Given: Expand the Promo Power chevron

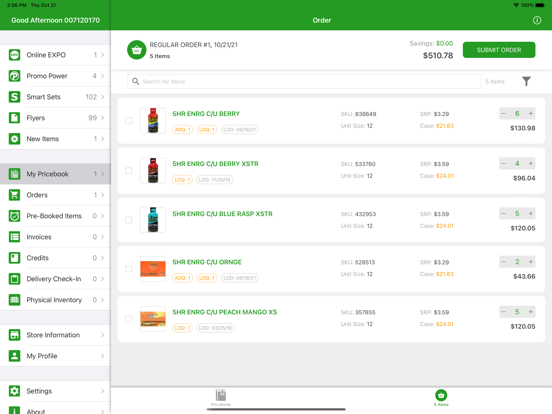Looking at the screenshot, I should (102, 76).
